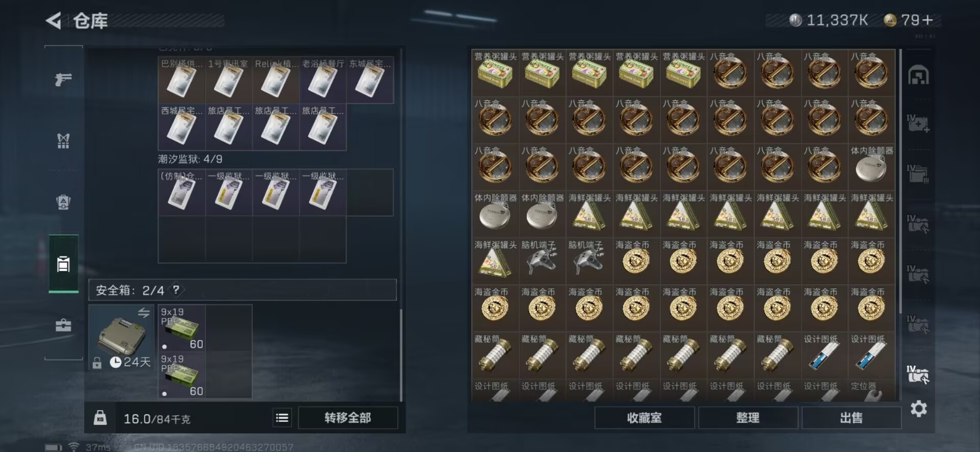The width and height of the screenshot is (980, 452).
Task: Click the safe box help question mark
Action: [x=176, y=290]
